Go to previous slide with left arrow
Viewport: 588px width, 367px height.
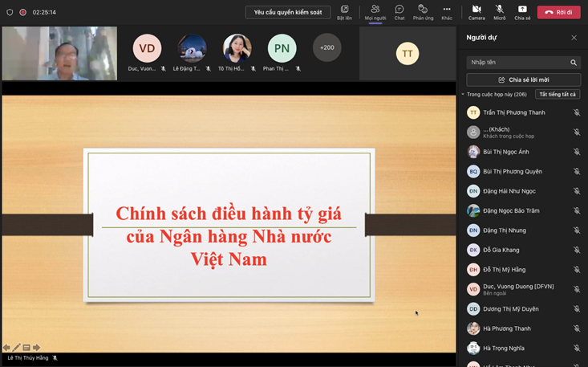point(7,348)
